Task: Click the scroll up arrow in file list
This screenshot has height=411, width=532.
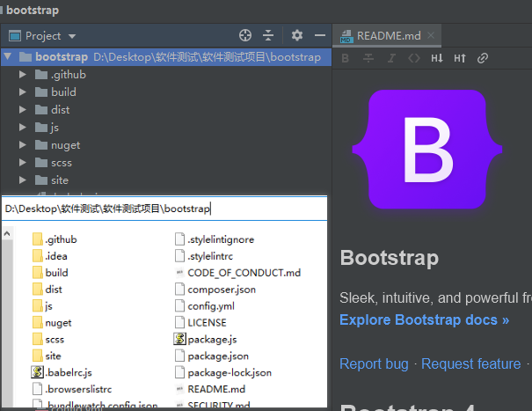Action: [7, 233]
